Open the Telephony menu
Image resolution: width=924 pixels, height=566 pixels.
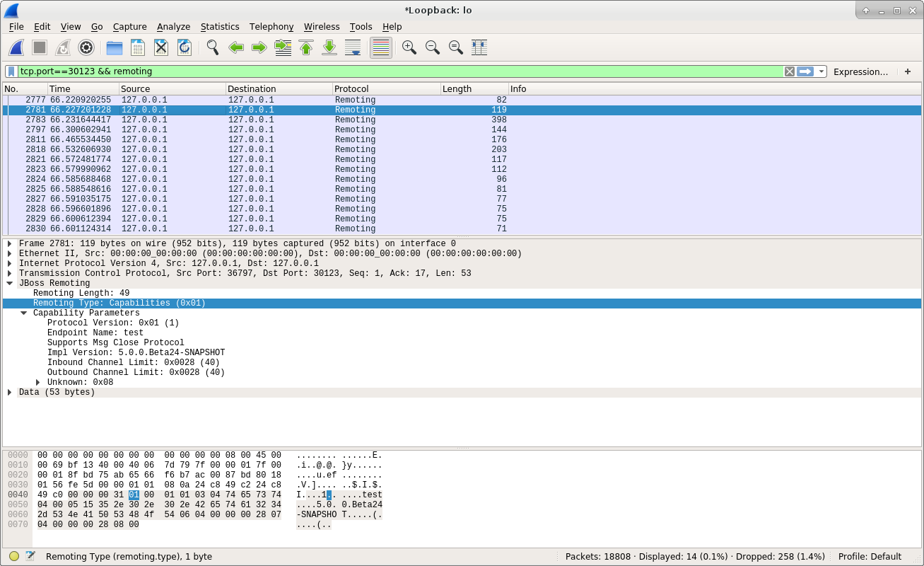click(x=271, y=26)
